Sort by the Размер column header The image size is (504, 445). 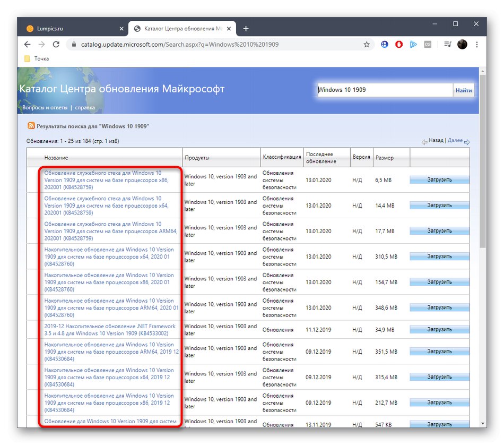point(385,158)
